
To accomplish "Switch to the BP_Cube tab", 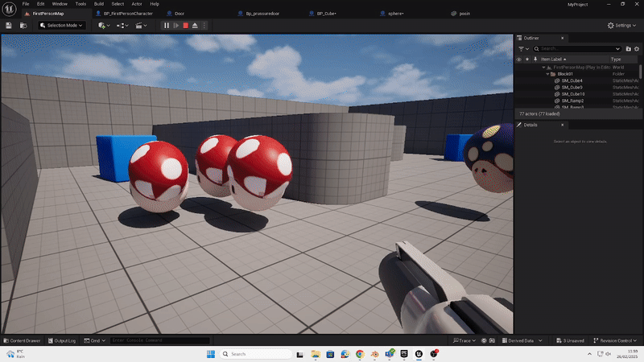I will (x=327, y=14).
